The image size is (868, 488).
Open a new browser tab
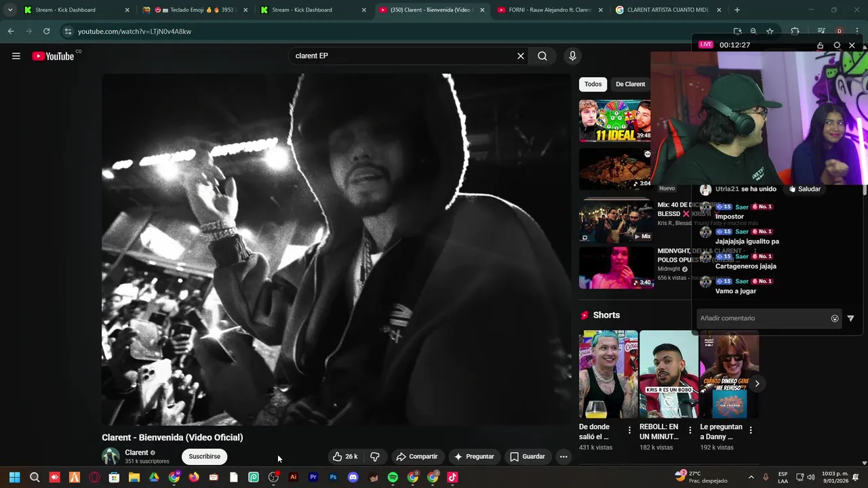tap(737, 10)
